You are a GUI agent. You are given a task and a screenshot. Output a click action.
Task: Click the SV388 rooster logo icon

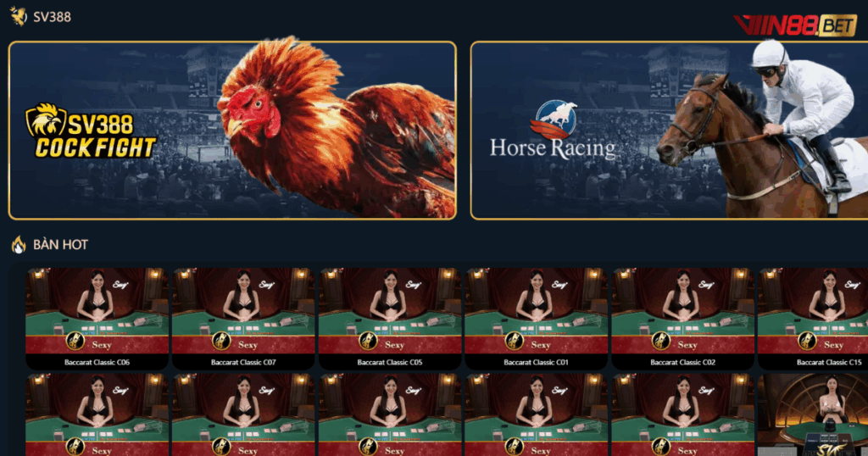(x=19, y=17)
